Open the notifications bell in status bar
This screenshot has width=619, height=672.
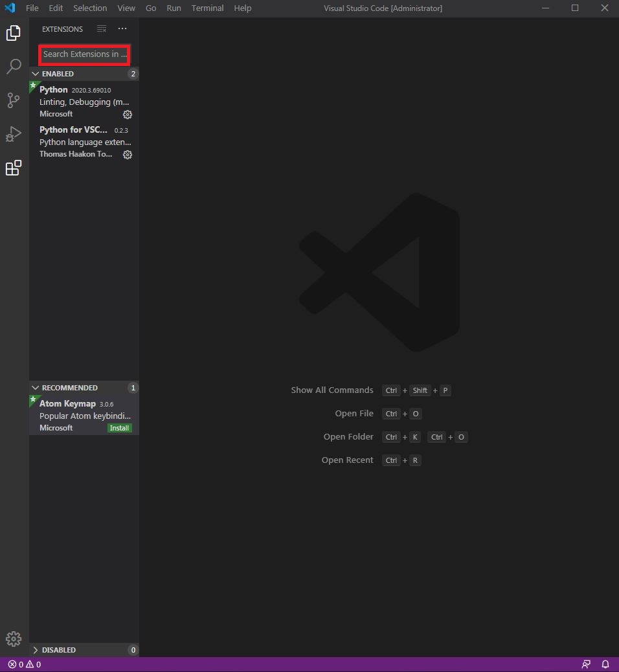[x=605, y=664]
